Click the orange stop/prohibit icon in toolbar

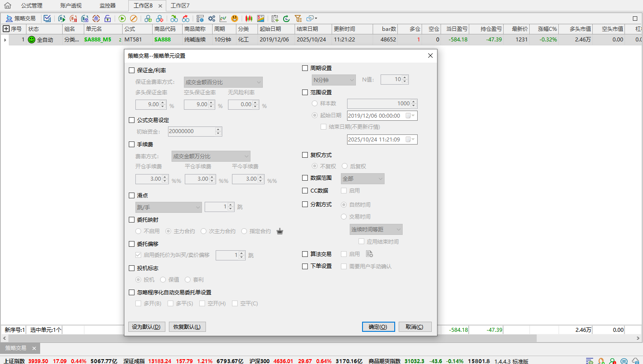point(134,19)
